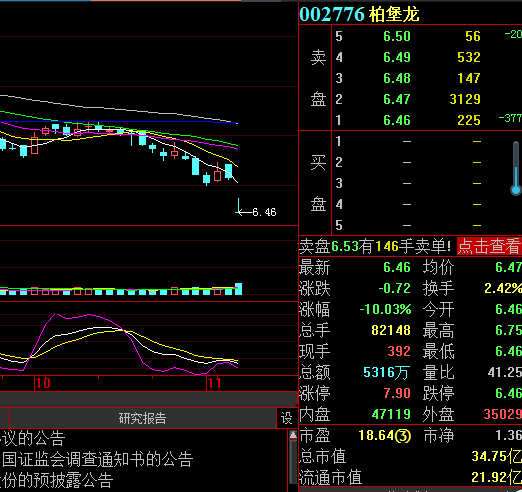
Task: Click the 设 settings button
Action: coord(286,418)
